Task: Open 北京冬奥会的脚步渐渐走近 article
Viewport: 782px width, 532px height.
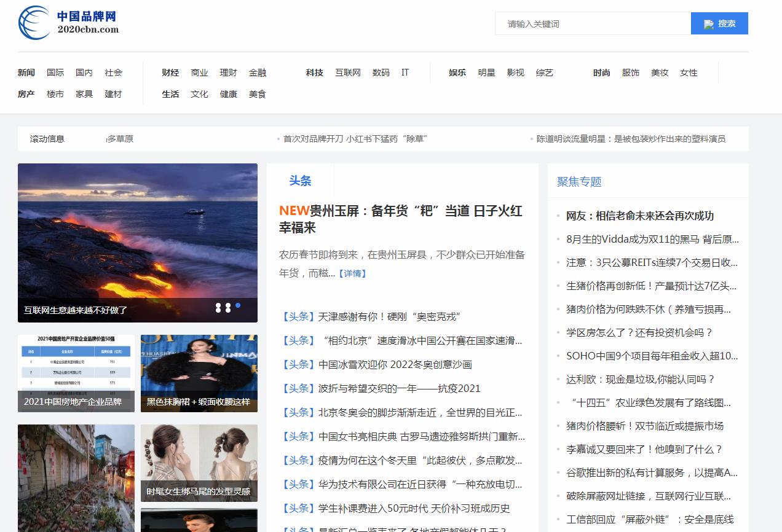Action: pos(422,413)
